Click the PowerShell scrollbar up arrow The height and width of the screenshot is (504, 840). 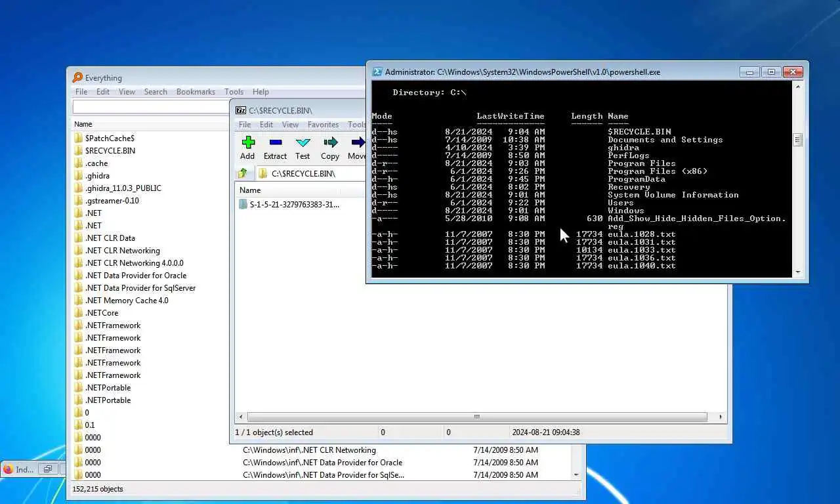[798, 87]
